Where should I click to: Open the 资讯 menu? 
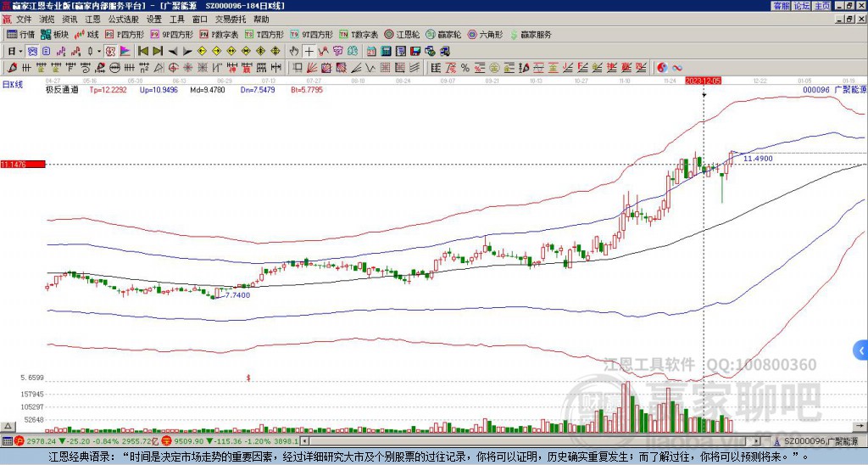(70, 20)
